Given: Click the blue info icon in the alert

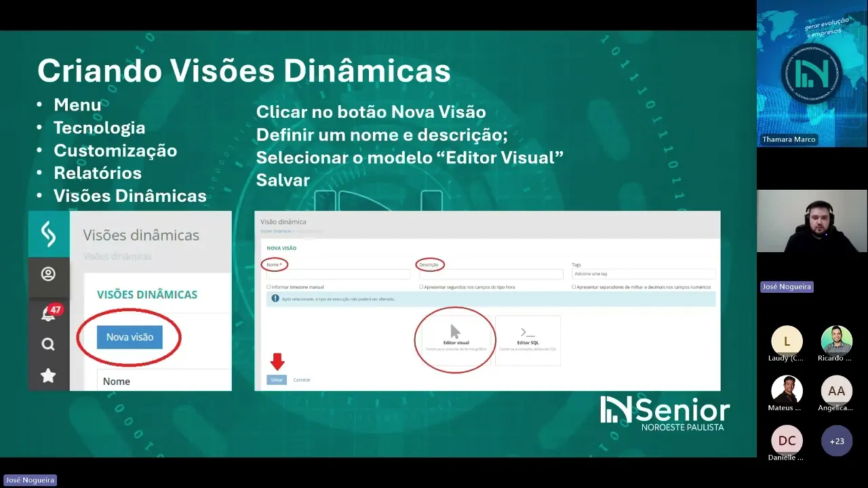Looking at the screenshot, I should 275,298.
